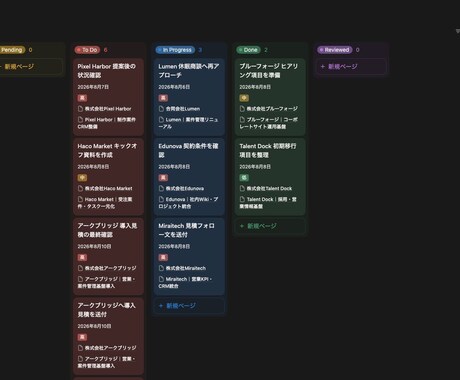Click the page icon beside 株式会社Pixel Harbor
The height and width of the screenshot is (380, 460).
point(80,109)
